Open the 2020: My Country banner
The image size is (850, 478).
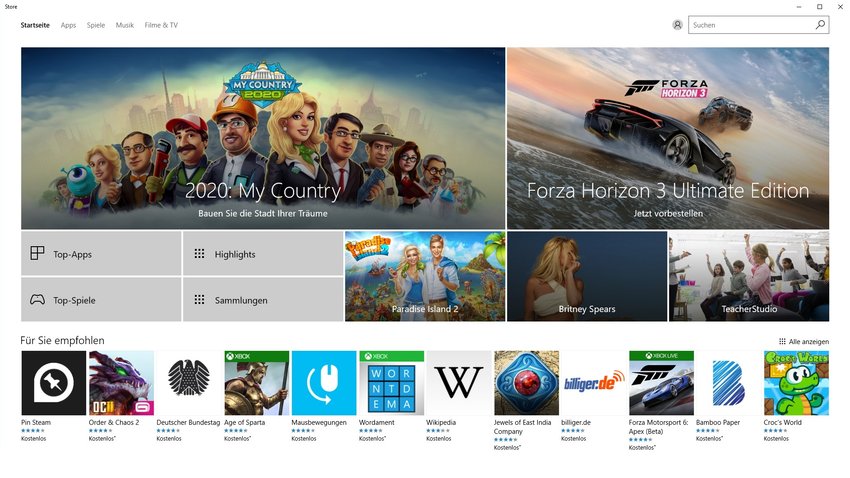[263, 138]
